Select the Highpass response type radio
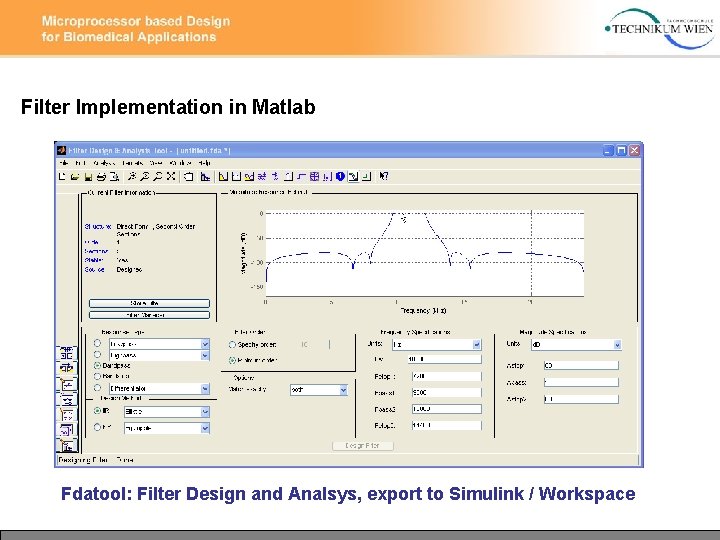Viewport: 720px width, 540px height. pyautogui.click(x=97, y=354)
